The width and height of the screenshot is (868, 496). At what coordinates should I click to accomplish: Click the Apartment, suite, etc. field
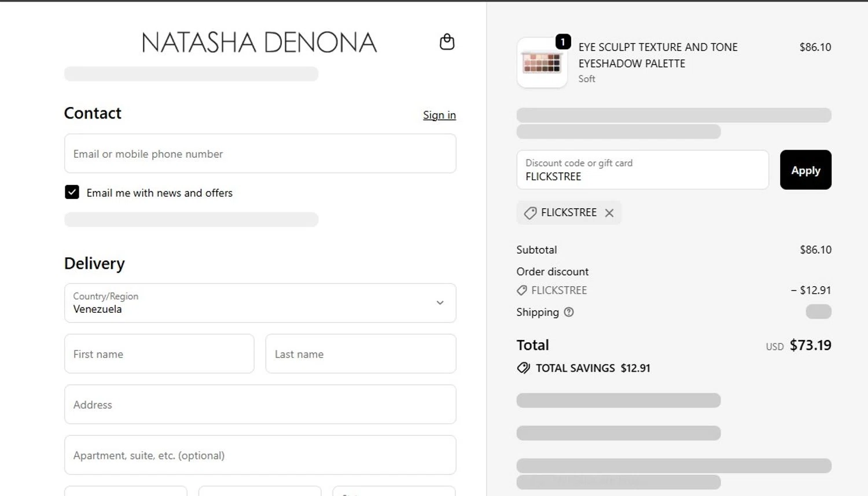click(260, 455)
